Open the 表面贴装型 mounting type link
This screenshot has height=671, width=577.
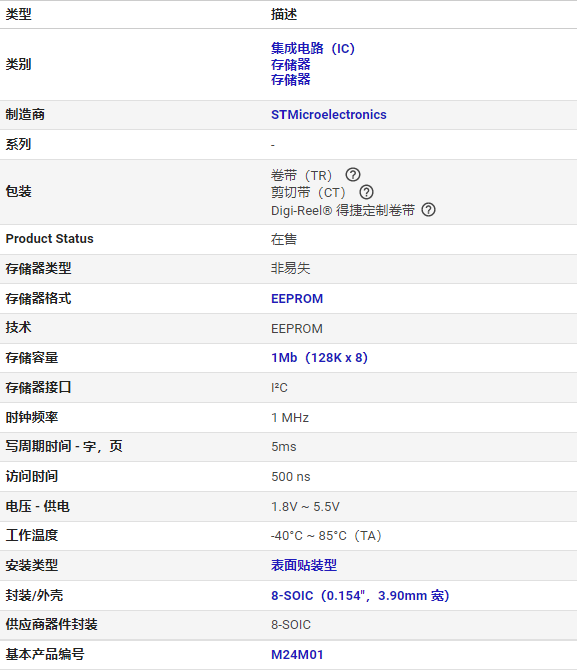tap(304, 565)
